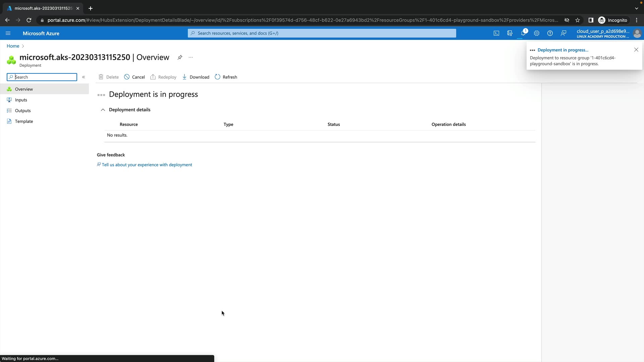Cancel the in-progress deployment
The width and height of the screenshot is (644, 362).
(x=135, y=77)
